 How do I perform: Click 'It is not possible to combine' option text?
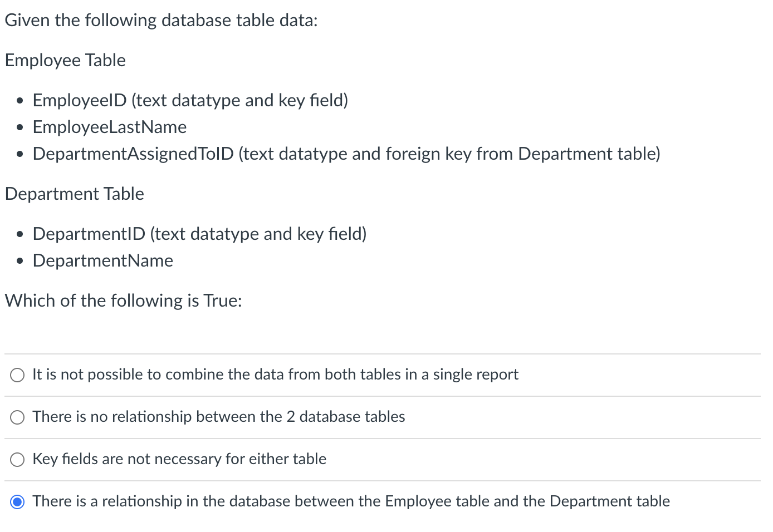point(275,375)
